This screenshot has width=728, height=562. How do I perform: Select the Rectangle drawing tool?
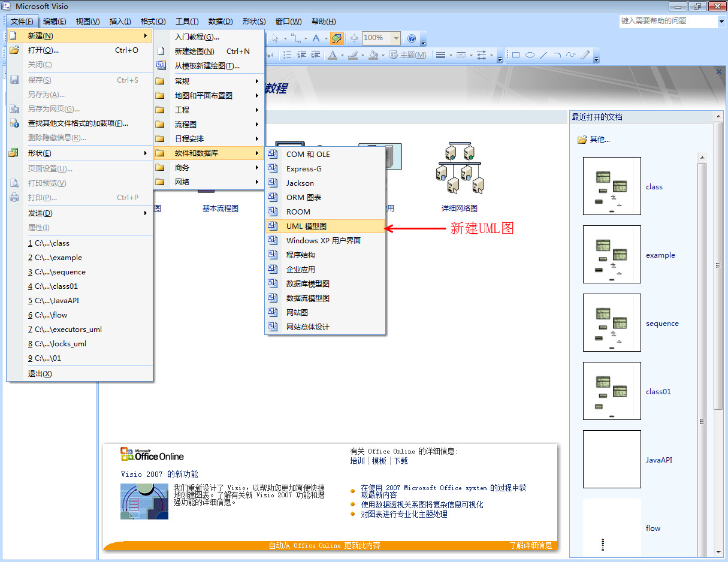pos(515,55)
